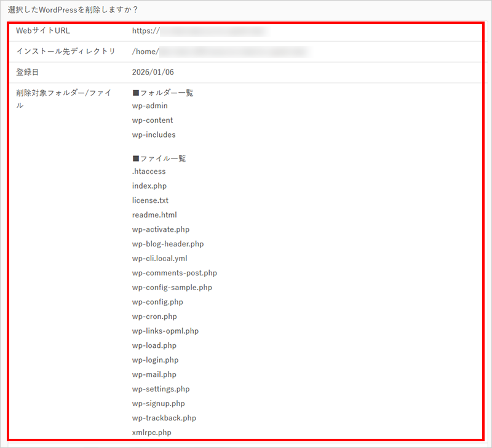Select the wp-includes folder entry
The image size is (492, 448).
tap(154, 135)
